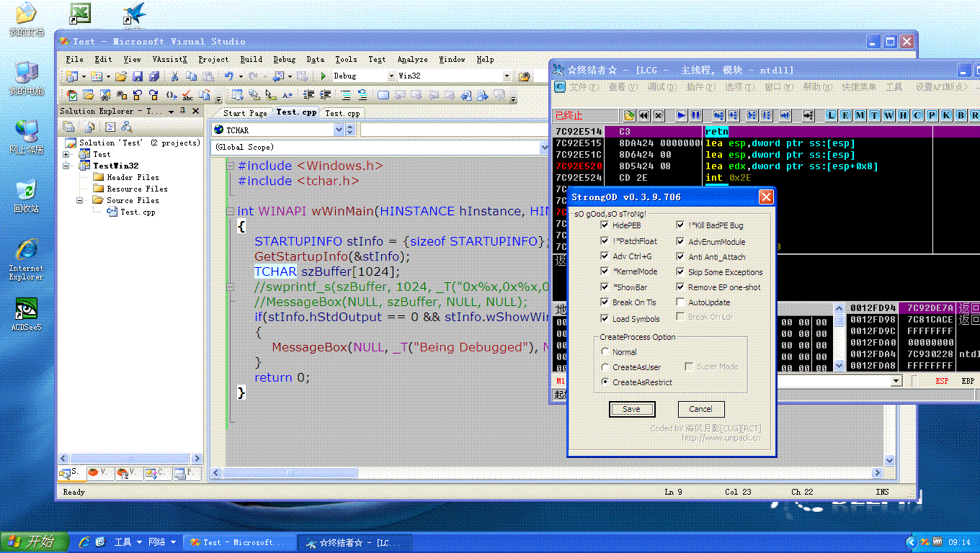The image size is (980, 553).
Task: Click the Save icon in Visual Studio toolbar
Action: coord(138,76)
